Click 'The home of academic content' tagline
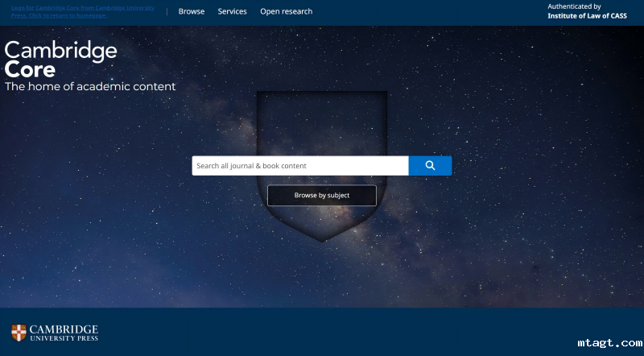 click(90, 86)
